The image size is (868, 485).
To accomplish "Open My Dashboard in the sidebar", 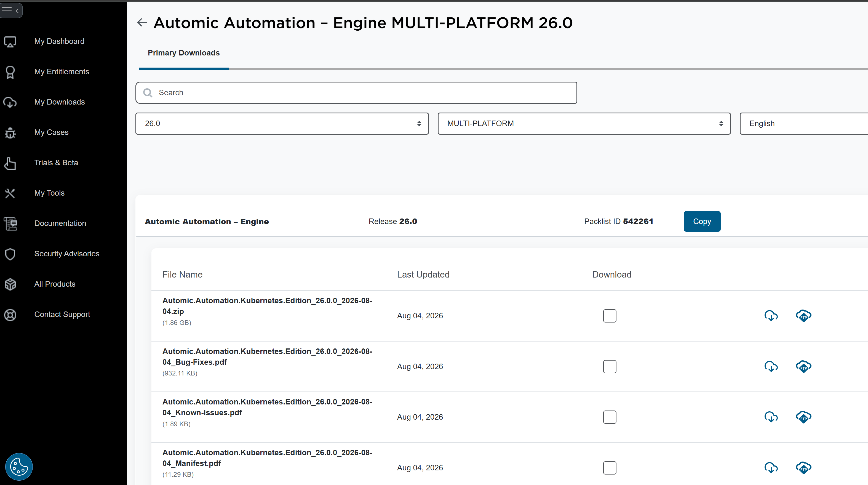I will pos(59,41).
